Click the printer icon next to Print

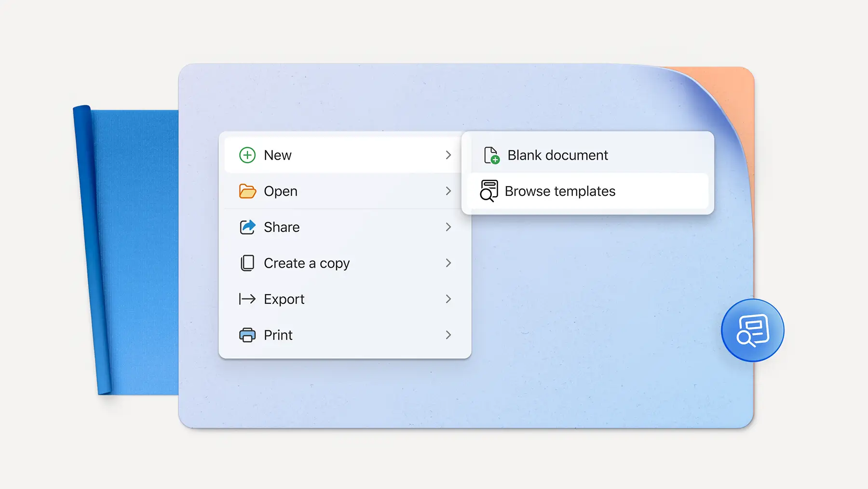(x=247, y=335)
